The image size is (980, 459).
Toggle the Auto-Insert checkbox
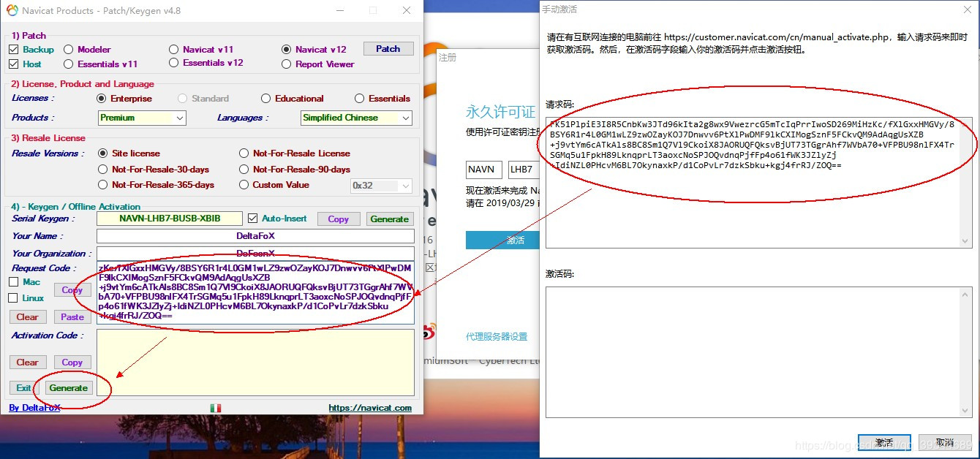tap(253, 219)
